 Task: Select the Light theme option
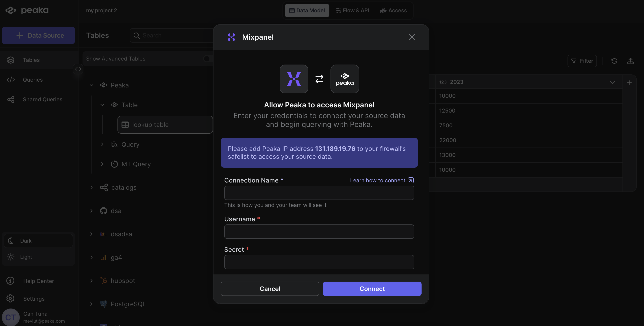click(38, 257)
